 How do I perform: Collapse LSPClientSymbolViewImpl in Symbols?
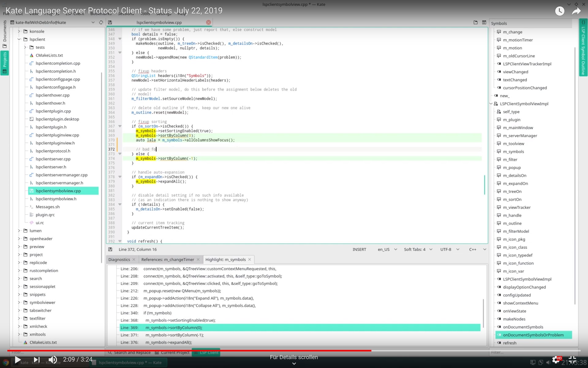point(491,104)
